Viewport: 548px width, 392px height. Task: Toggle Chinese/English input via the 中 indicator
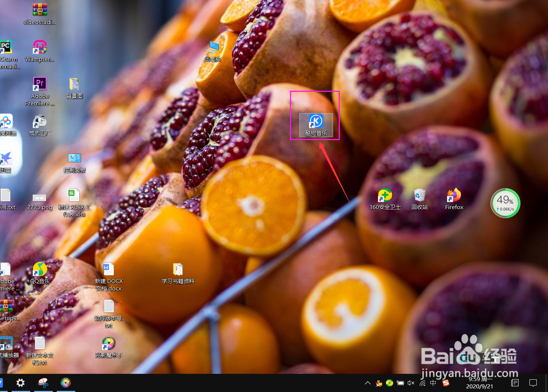pos(433,383)
